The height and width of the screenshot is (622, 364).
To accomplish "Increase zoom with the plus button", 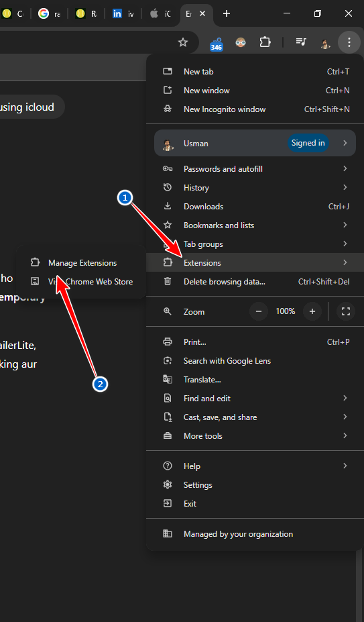I will (312, 312).
